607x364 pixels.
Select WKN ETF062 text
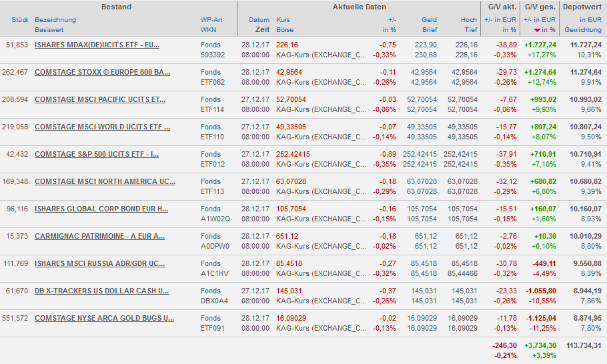point(213,83)
